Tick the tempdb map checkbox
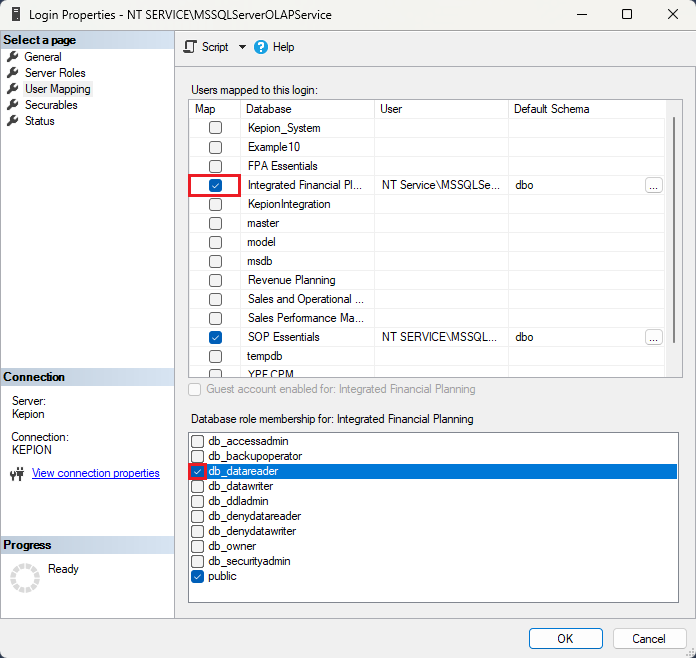This screenshot has height=658, width=696. [x=215, y=357]
